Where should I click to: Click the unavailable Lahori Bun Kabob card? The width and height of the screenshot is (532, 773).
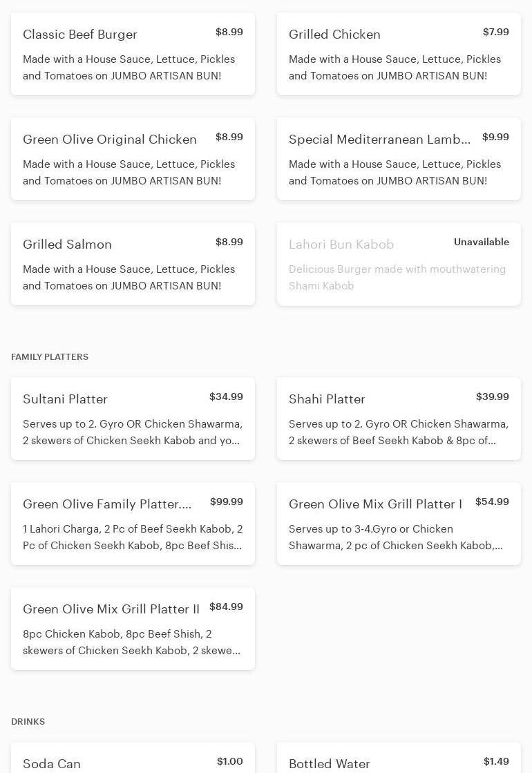[x=399, y=264]
